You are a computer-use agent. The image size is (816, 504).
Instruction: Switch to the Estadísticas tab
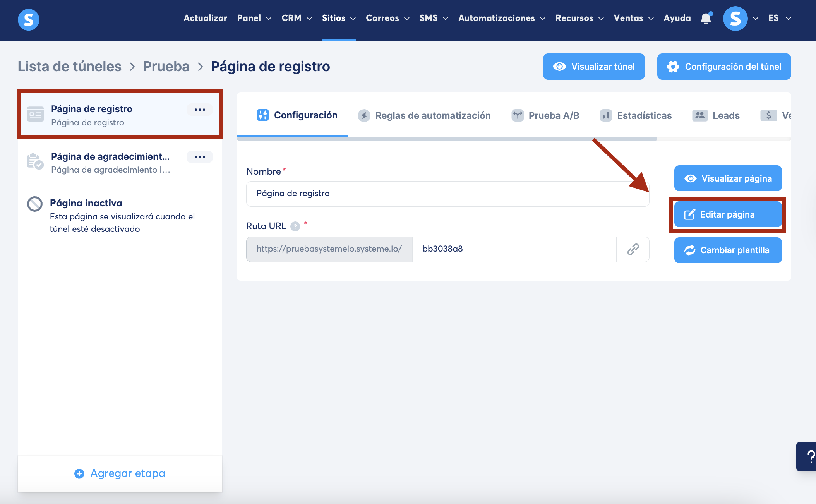636,115
